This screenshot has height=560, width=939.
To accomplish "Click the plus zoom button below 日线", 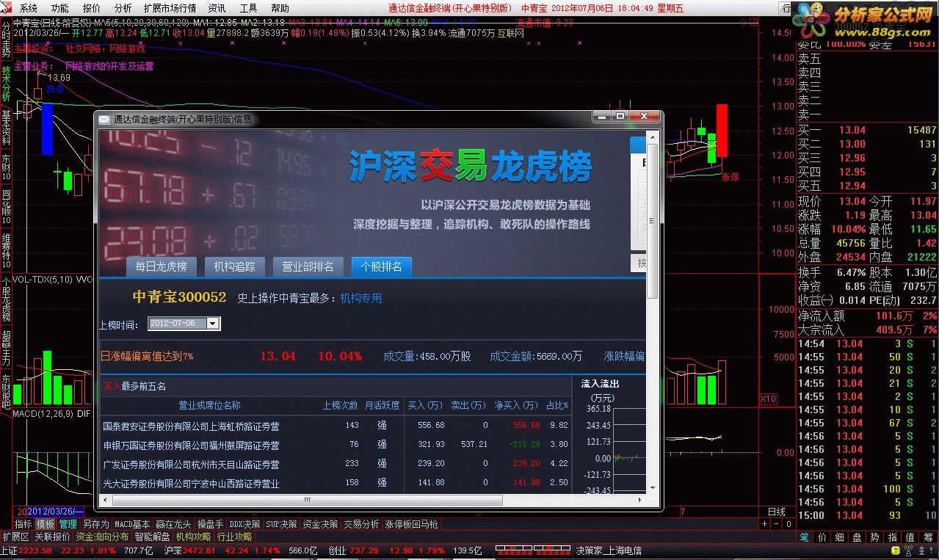I will pyautogui.click(x=765, y=524).
